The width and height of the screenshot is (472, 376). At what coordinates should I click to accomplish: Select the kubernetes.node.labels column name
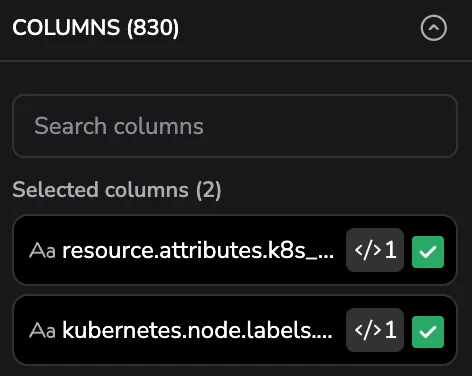click(x=197, y=331)
